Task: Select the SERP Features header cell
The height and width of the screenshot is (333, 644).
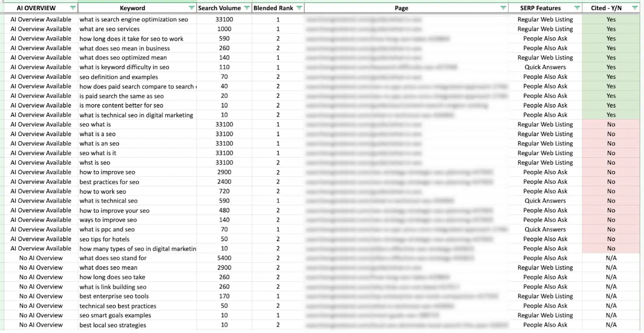Action: coord(545,8)
